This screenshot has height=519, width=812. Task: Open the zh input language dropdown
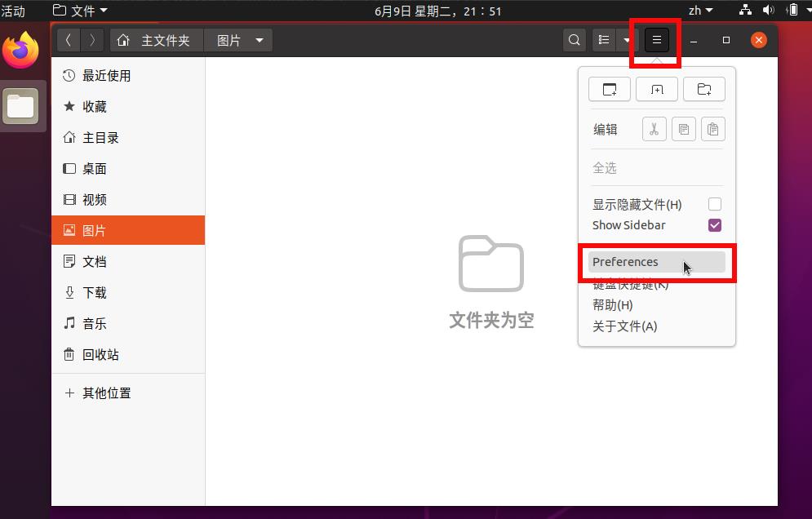click(700, 11)
